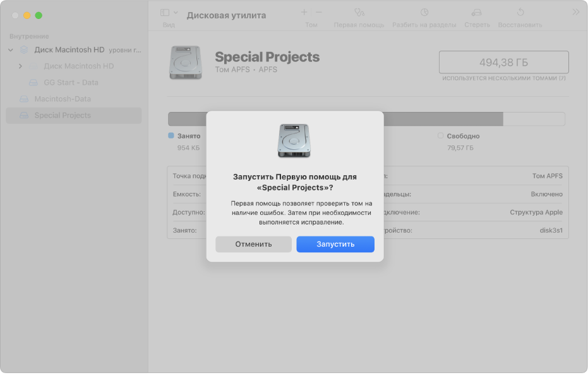Click the disk usage bar
The image size is (588, 375).
pyautogui.click(x=366, y=119)
